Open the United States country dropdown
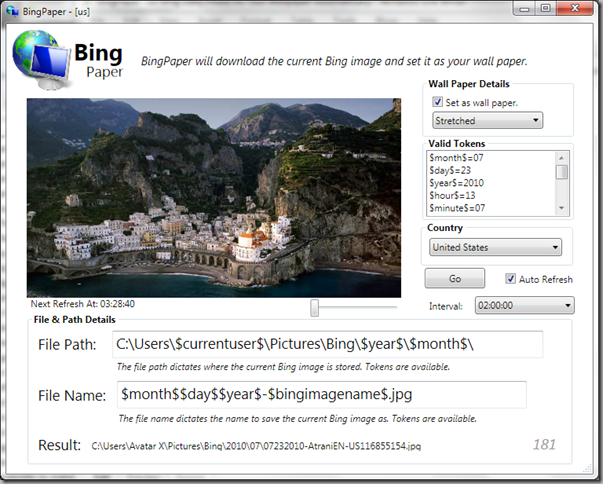The image size is (603, 484). (x=495, y=247)
